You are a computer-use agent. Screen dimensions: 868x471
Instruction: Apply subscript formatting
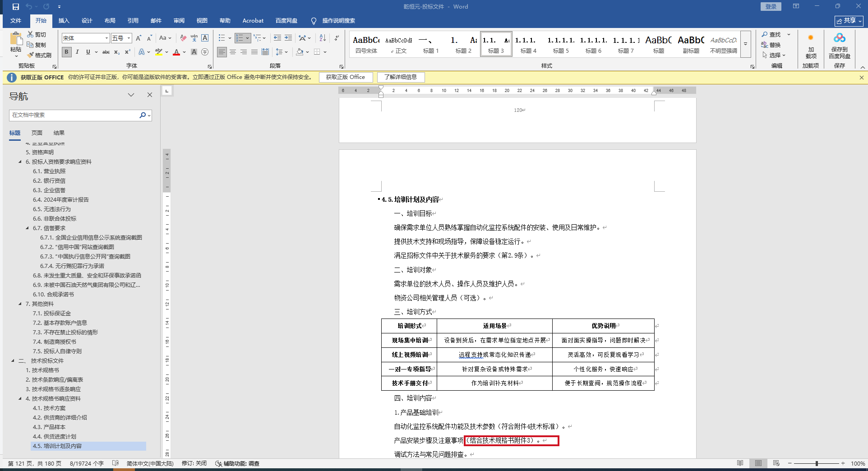(117, 52)
